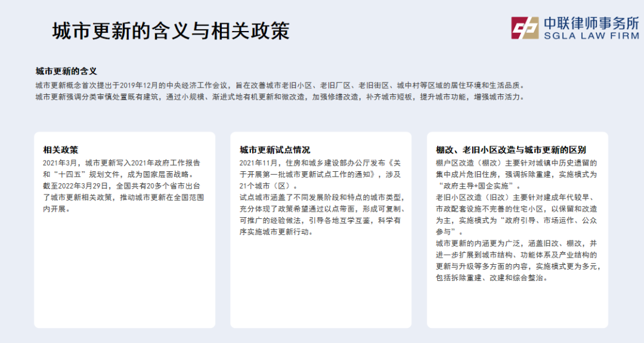The image size is (644, 343).
Task: Click the SGLA LAW FIRM text
Action: (590, 36)
